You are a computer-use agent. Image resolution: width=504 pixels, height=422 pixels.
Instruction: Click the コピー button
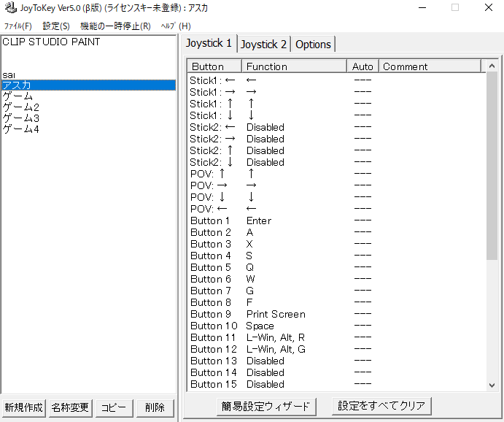pos(114,407)
